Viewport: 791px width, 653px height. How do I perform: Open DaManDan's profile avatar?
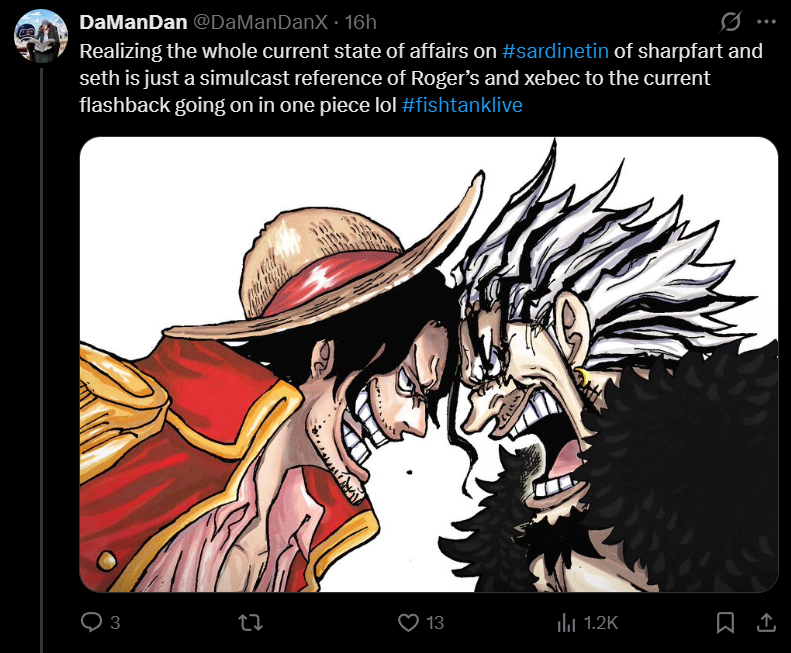[40, 35]
